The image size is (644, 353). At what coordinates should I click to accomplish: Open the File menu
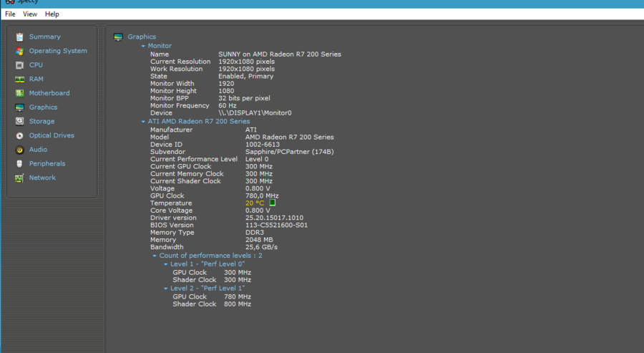click(10, 14)
